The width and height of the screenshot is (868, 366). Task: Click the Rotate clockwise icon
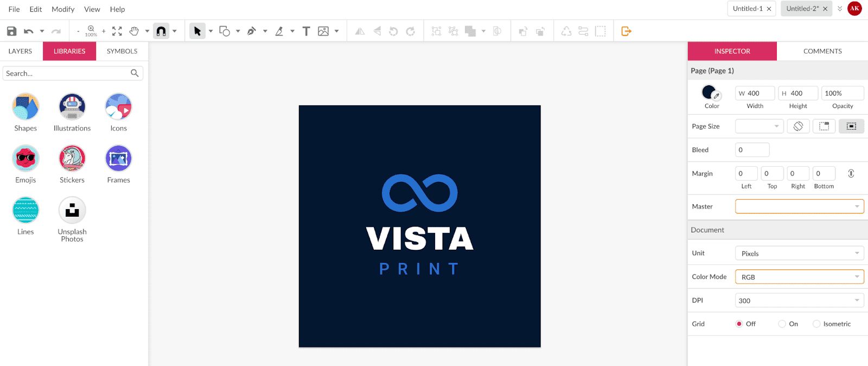point(411,31)
